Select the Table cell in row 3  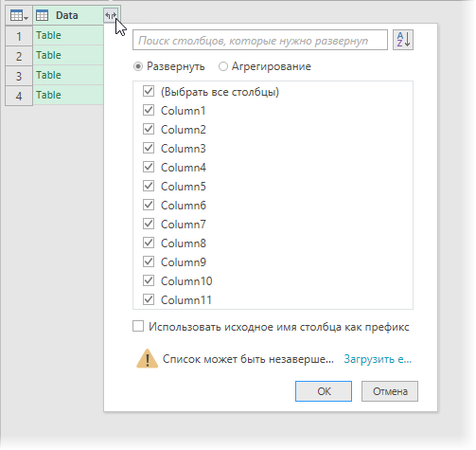(x=68, y=75)
